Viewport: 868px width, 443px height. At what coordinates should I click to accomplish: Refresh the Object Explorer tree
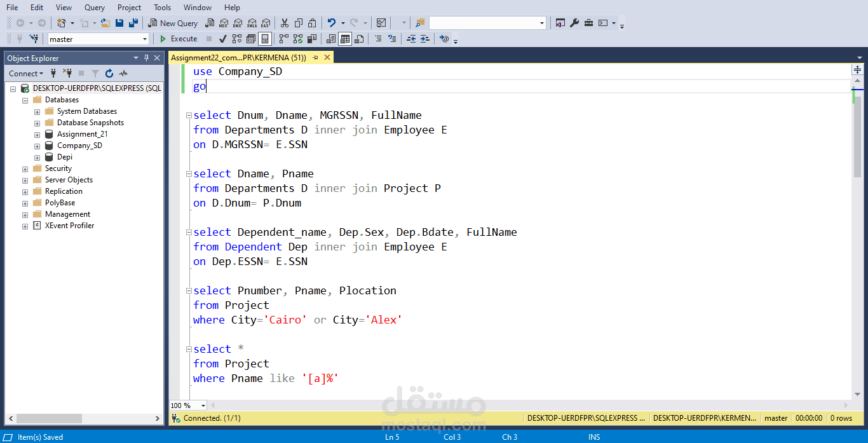point(109,73)
